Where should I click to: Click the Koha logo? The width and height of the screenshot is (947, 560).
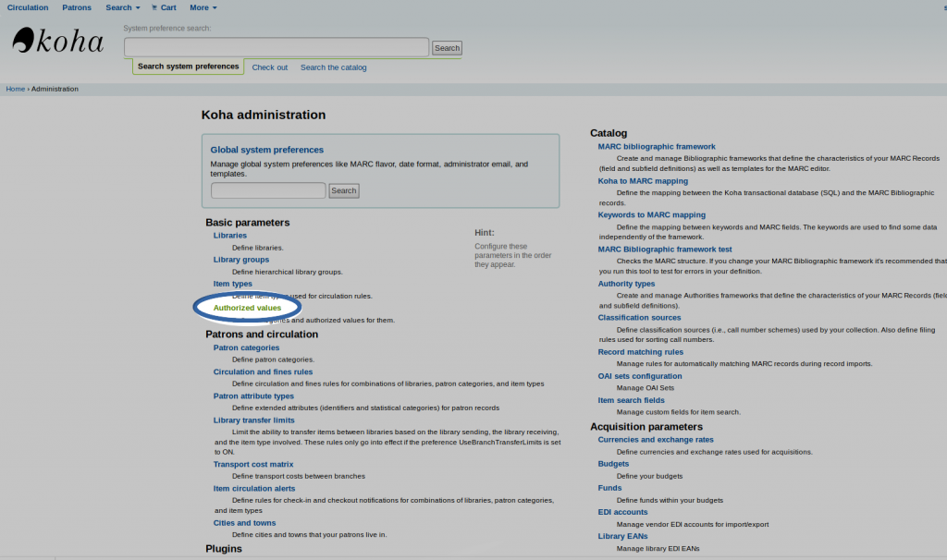[x=58, y=41]
